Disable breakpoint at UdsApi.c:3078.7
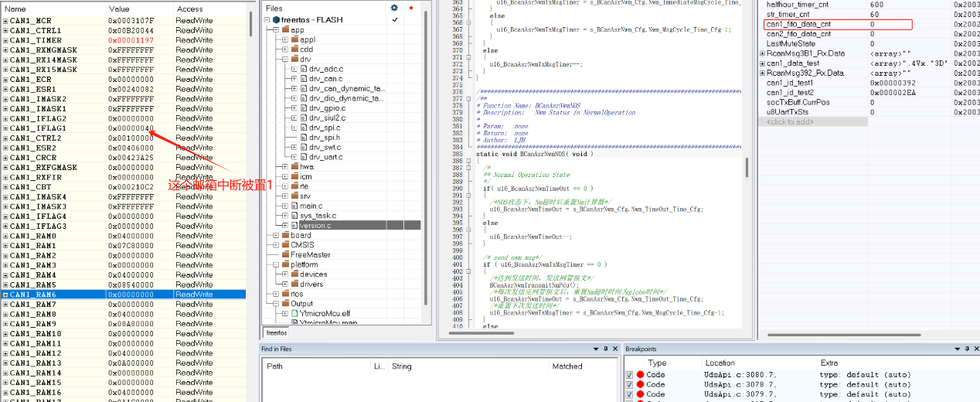980x402 pixels. point(629,384)
